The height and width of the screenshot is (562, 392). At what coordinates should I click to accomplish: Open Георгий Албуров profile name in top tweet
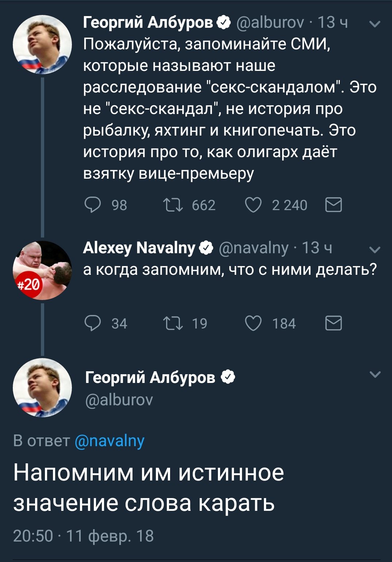[x=148, y=23]
